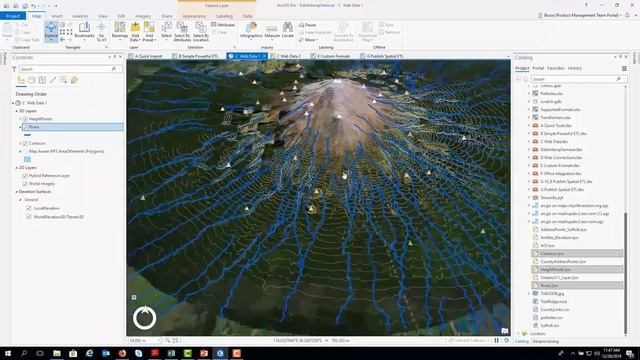
Task: Switch Contents to List By Snapping
Action: (x=63, y=80)
